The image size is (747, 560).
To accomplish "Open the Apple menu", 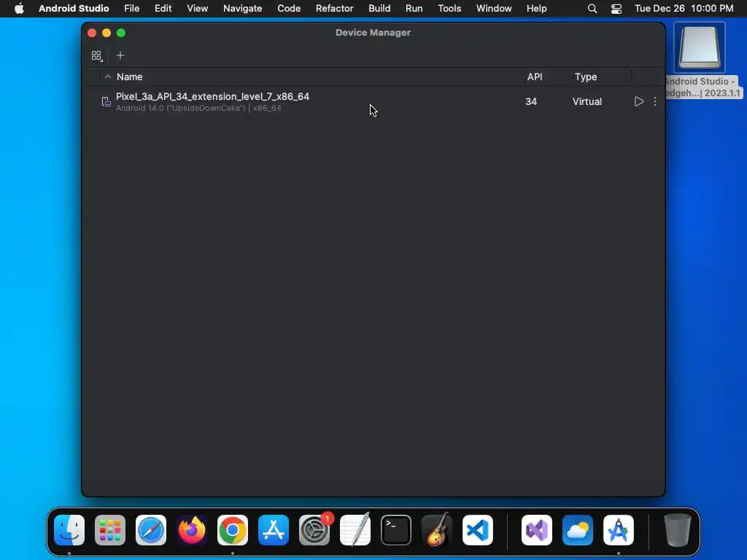I will 19,9.
